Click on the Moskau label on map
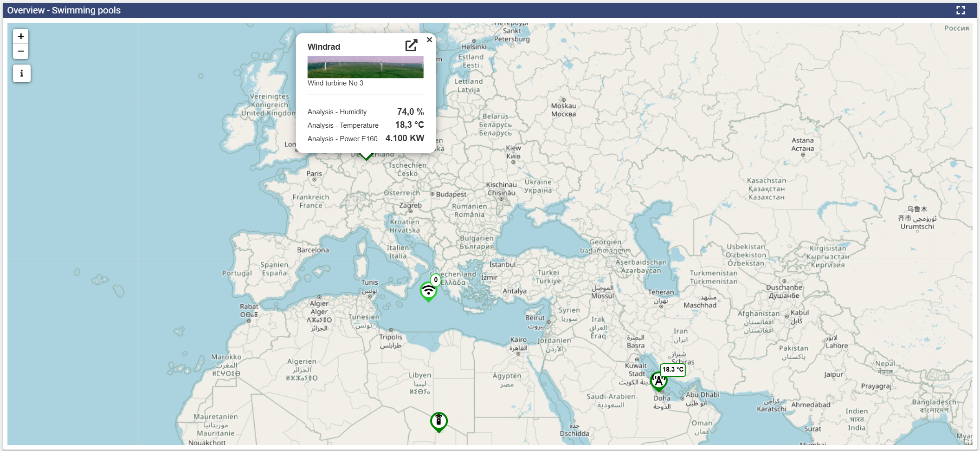980x451 pixels. pyautogui.click(x=563, y=106)
